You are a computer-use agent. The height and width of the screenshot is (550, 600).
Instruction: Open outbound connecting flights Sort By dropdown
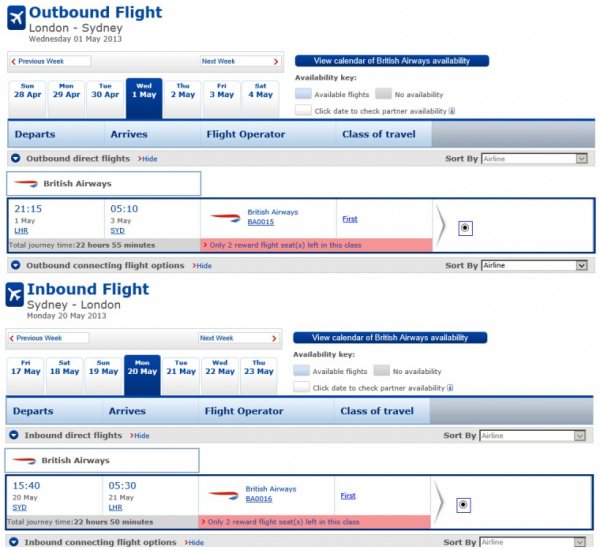(x=534, y=266)
